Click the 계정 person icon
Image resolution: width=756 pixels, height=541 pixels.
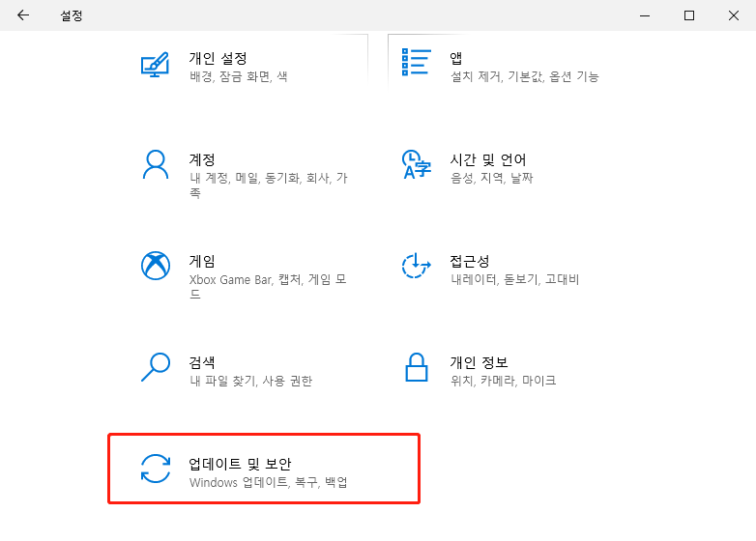pos(156,165)
